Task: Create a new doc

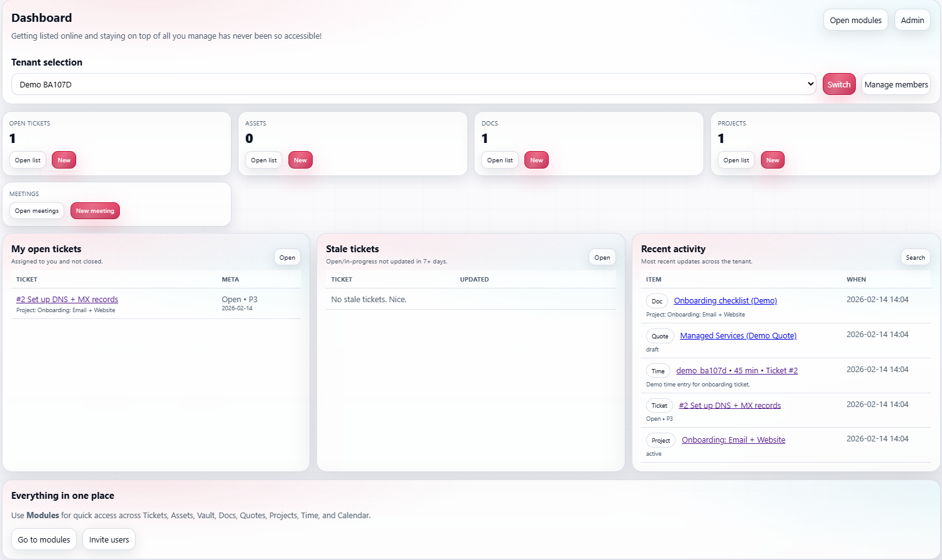Action: point(536,160)
